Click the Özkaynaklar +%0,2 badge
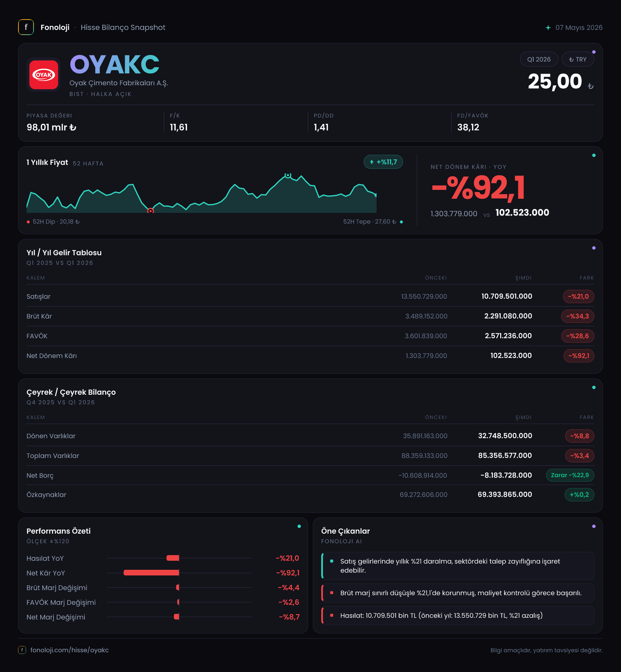Image resolution: width=621 pixels, height=672 pixels. [579, 495]
